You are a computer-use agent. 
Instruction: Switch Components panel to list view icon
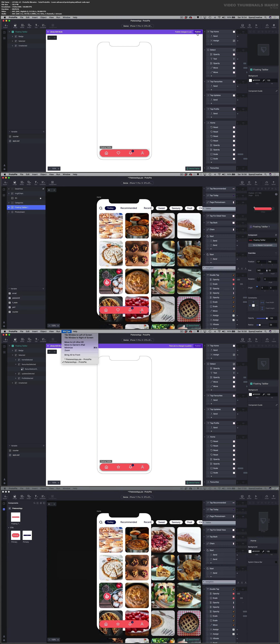(38, 503)
